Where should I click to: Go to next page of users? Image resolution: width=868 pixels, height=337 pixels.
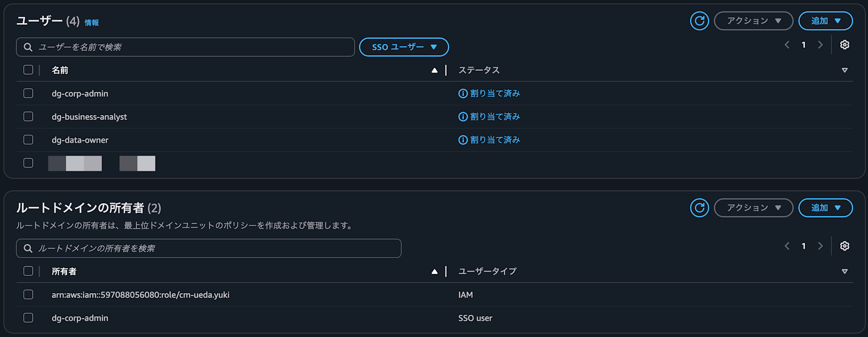point(820,45)
